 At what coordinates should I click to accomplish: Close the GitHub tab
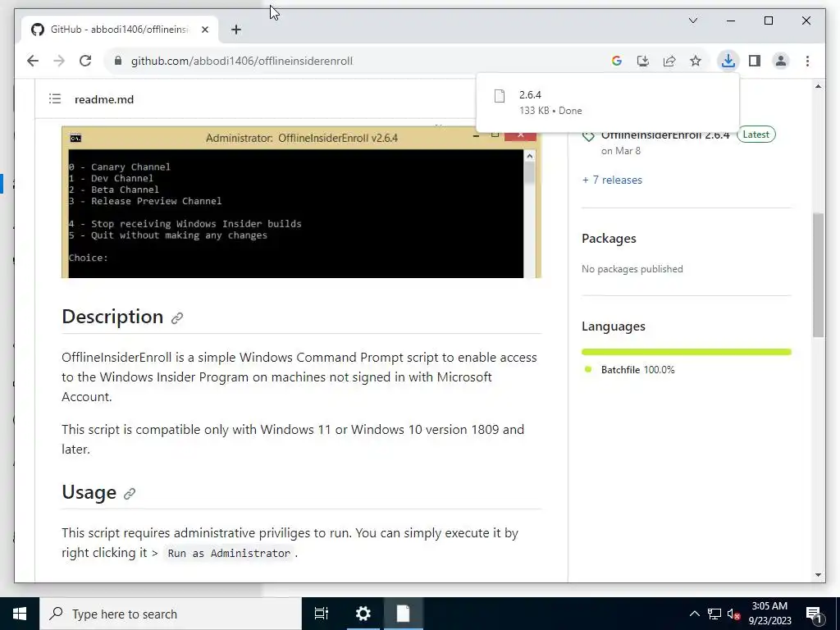(x=204, y=30)
